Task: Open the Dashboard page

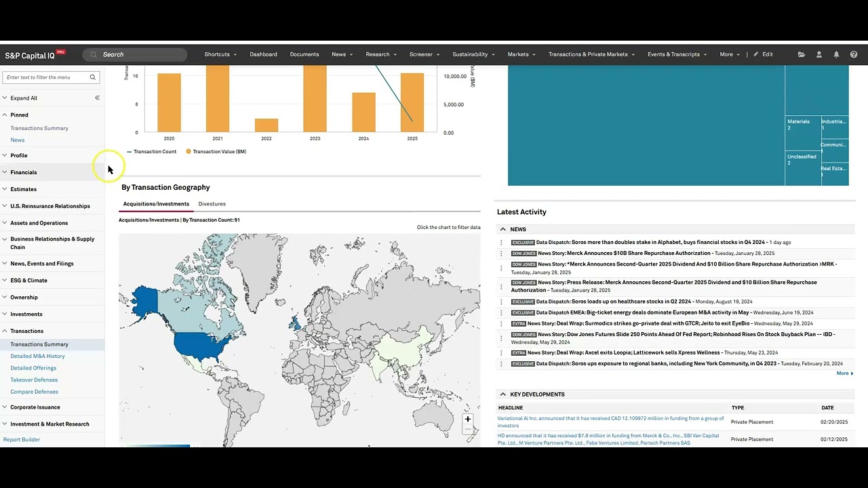Action: click(263, 54)
